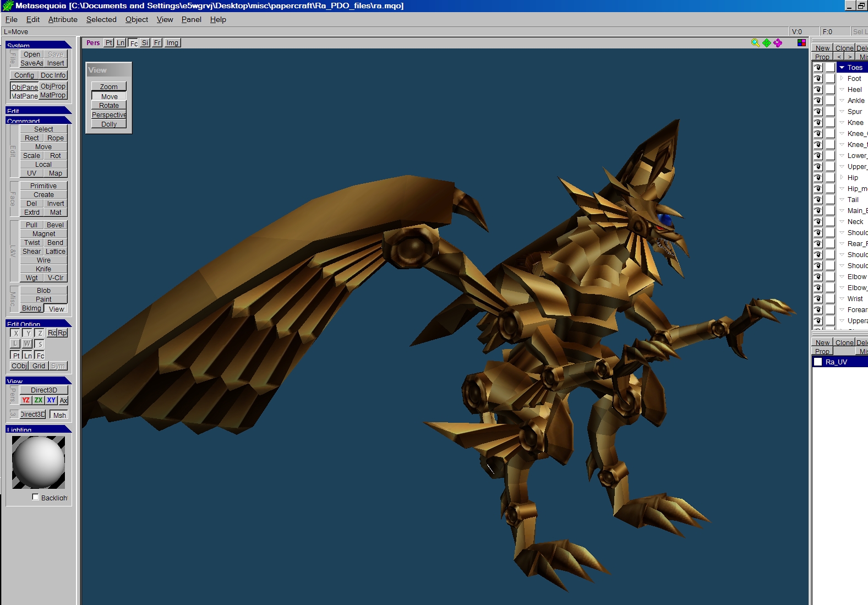The height and width of the screenshot is (605, 868).
Task: Click the SaveAs button in System panel
Action: tap(31, 63)
